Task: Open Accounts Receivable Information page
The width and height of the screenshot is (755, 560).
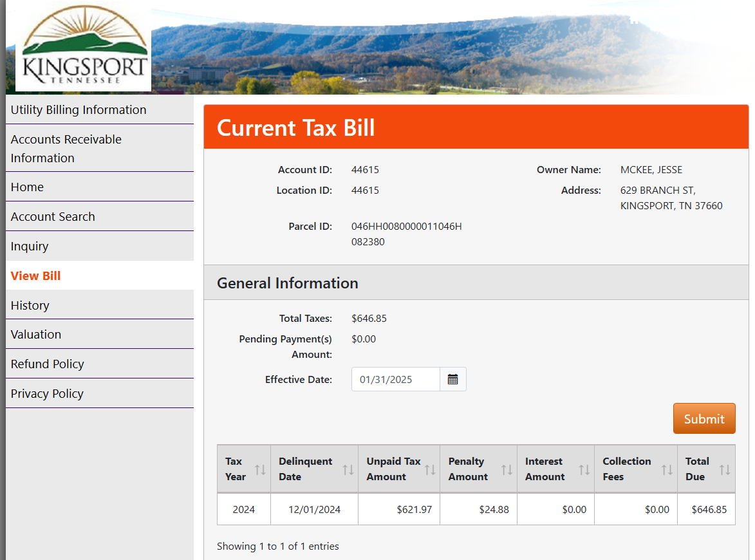Action: coord(66,149)
